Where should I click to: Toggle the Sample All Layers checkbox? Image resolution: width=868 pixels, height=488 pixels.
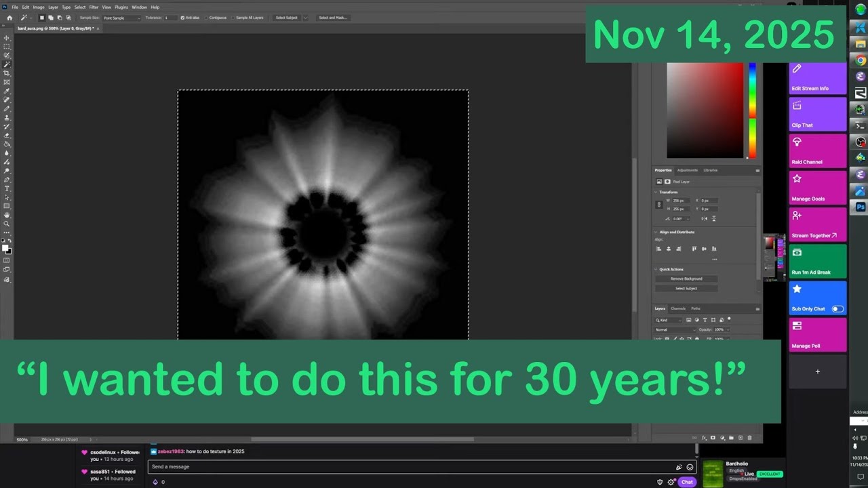click(233, 18)
